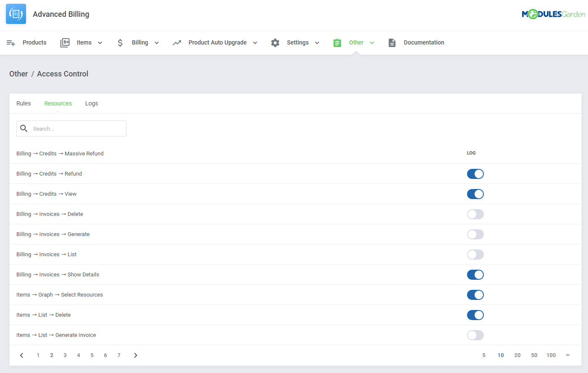Go to page 3 of resources
The width and height of the screenshot is (588, 373).
click(65, 355)
